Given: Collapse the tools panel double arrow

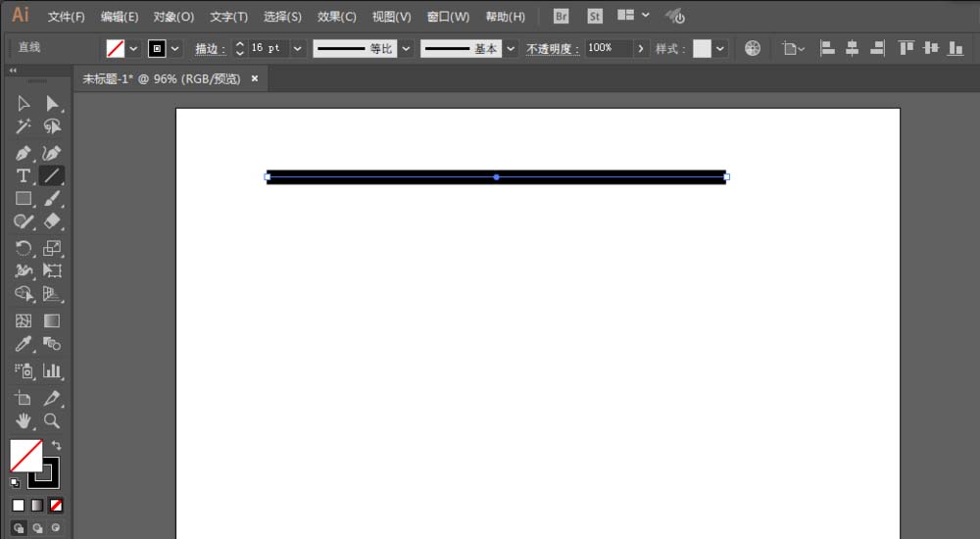Looking at the screenshot, I should [x=13, y=70].
